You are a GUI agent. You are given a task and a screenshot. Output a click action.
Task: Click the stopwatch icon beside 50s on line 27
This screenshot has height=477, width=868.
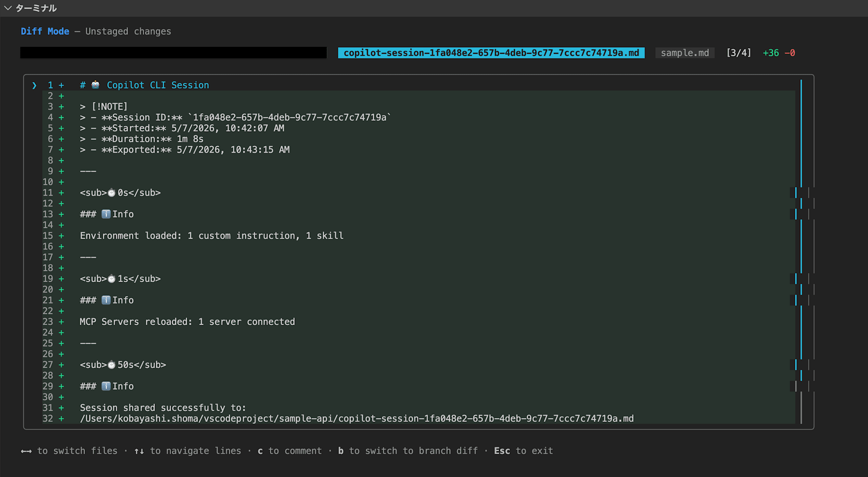coord(112,365)
